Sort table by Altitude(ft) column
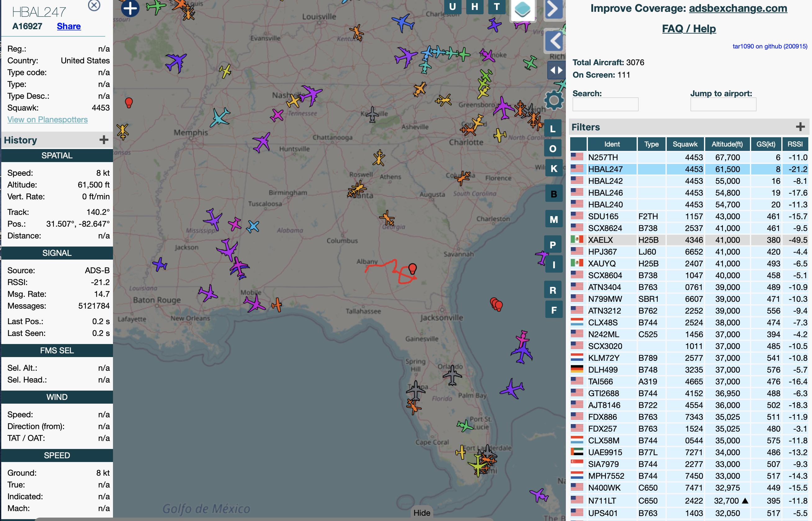This screenshot has height=521, width=812. [727, 144]
